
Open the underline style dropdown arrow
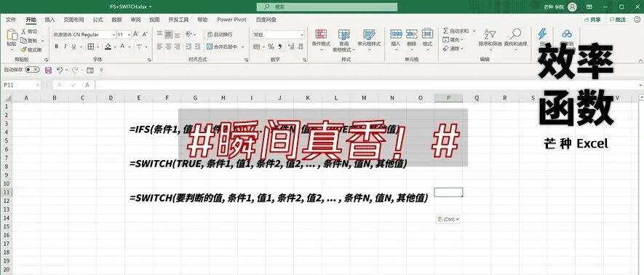(x=81, y=47)
